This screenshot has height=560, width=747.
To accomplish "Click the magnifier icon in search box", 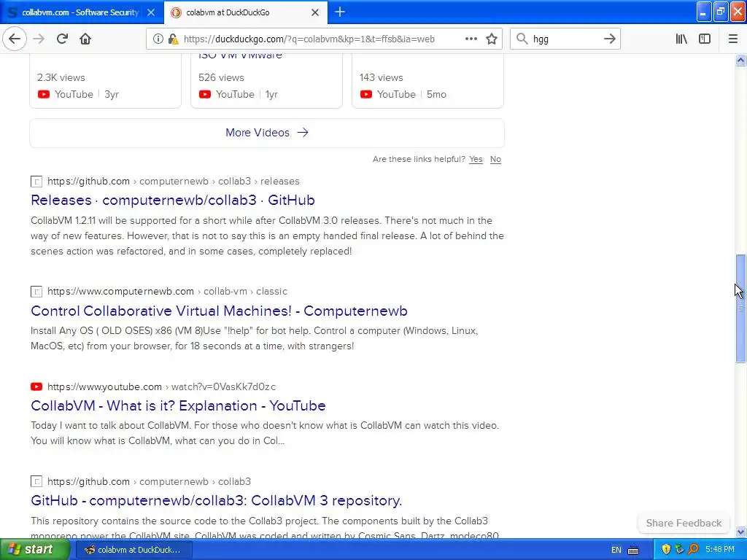I will 522,39.
